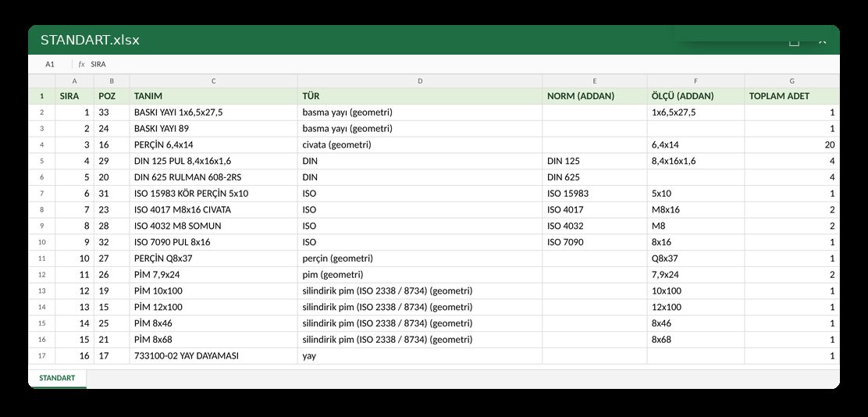The image size is (868, 417).
Task: Select column C header
Action: (x=214, y=81)
